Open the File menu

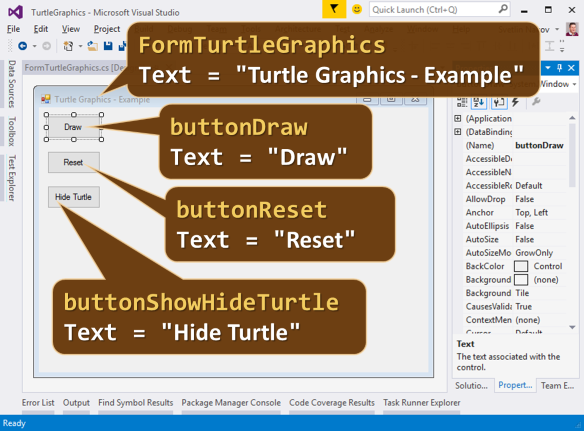[x=13, y=29]
